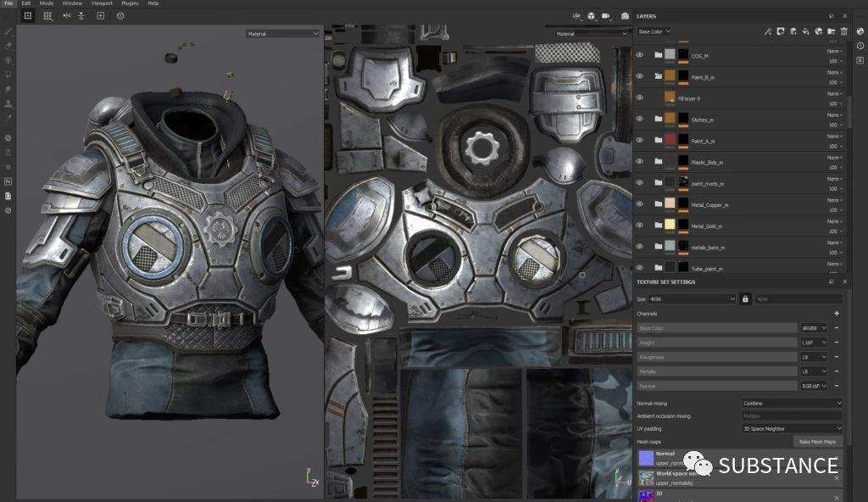Select the Clone stamp tool
Viewport: 868px width, 502px height.
point(8,103)
